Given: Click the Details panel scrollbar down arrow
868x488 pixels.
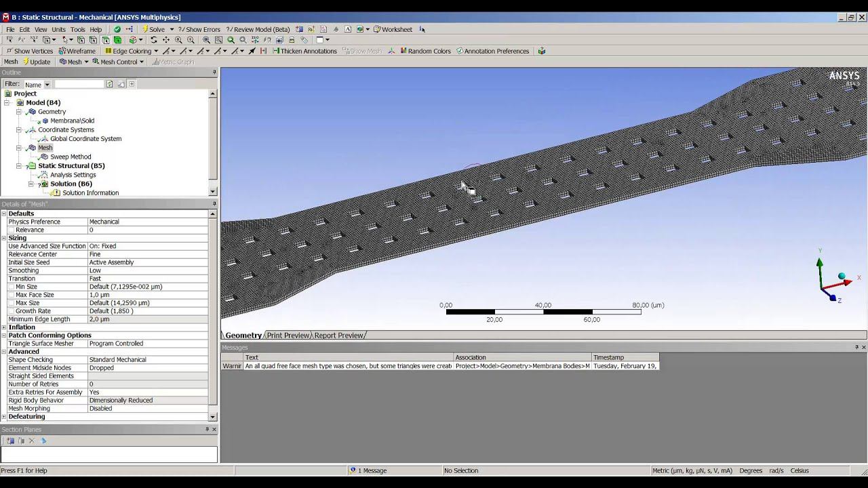Looking at the screenshot, I should 213,417.
